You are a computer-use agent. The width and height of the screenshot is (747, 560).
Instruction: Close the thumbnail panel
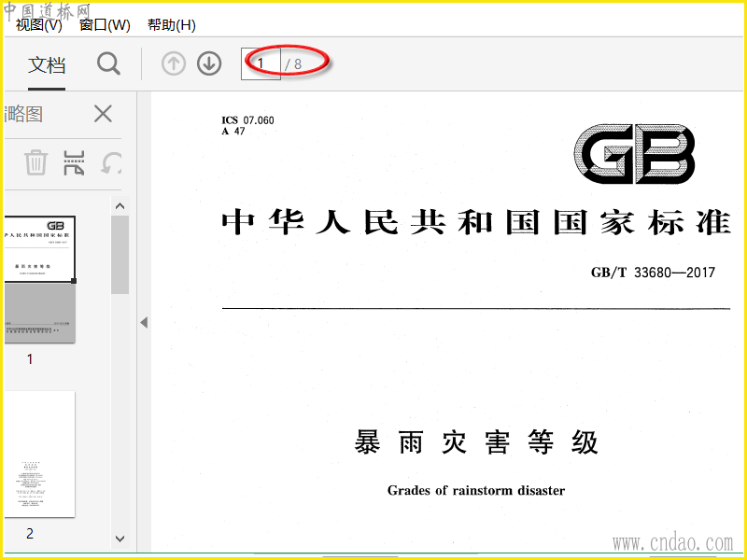click(x=103, y=114)
